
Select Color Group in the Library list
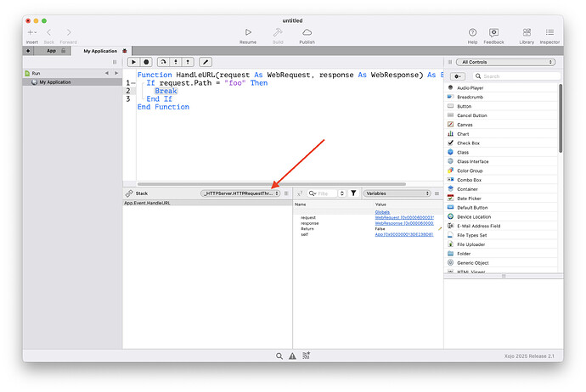click(x=470, y=171)
